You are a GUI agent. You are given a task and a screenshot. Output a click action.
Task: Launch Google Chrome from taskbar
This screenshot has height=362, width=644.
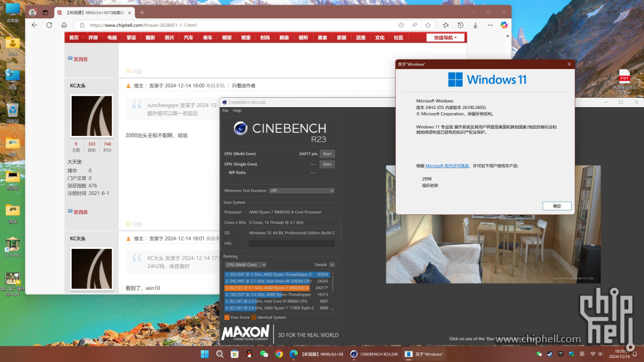279,354
